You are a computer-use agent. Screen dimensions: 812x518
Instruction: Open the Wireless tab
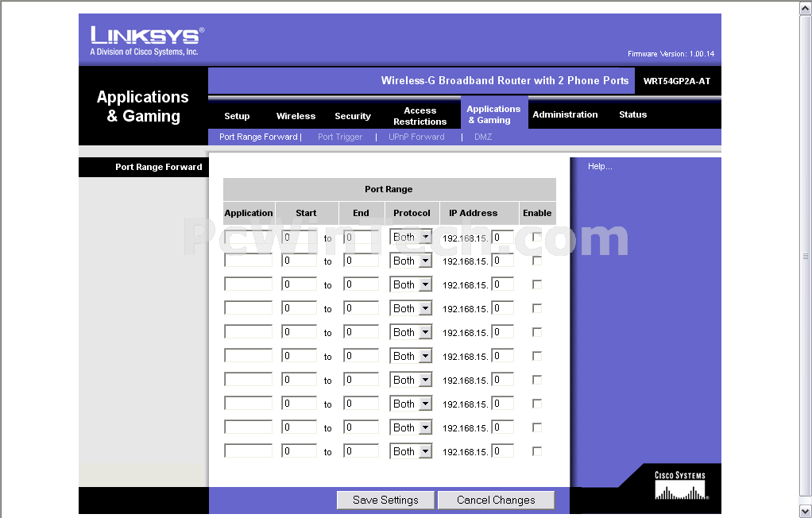click(296, 116)
